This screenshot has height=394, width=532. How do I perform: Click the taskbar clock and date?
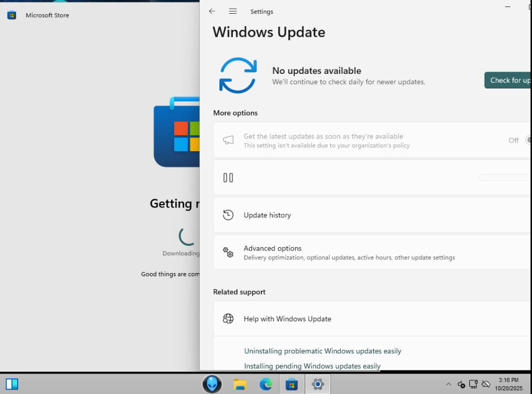click(x=509, y=384)
